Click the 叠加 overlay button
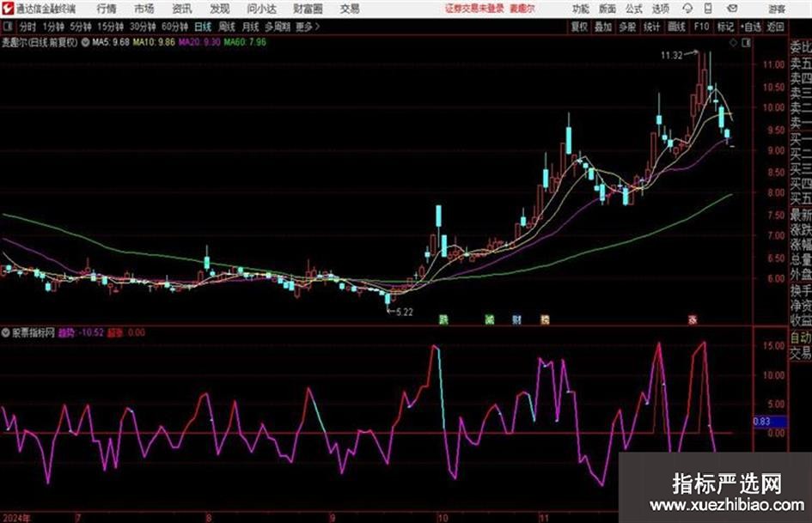Screen dimensions: 812x523 click(603, 27)
